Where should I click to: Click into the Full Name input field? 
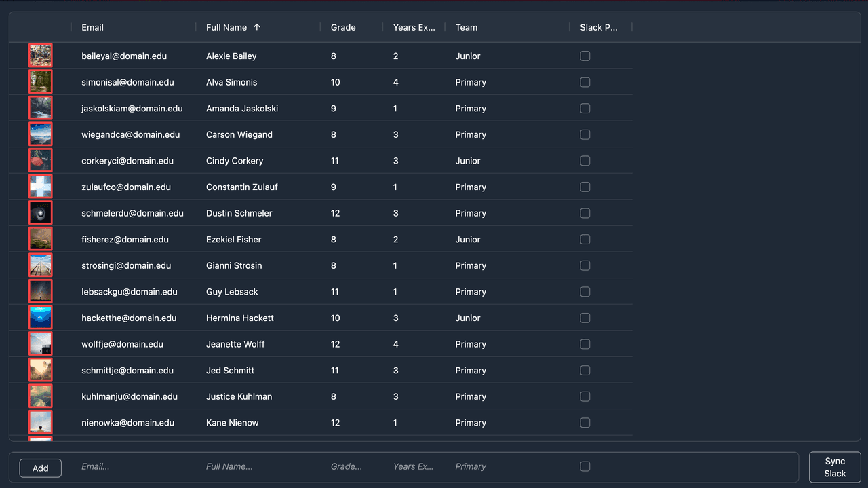[x=258, y=466]
